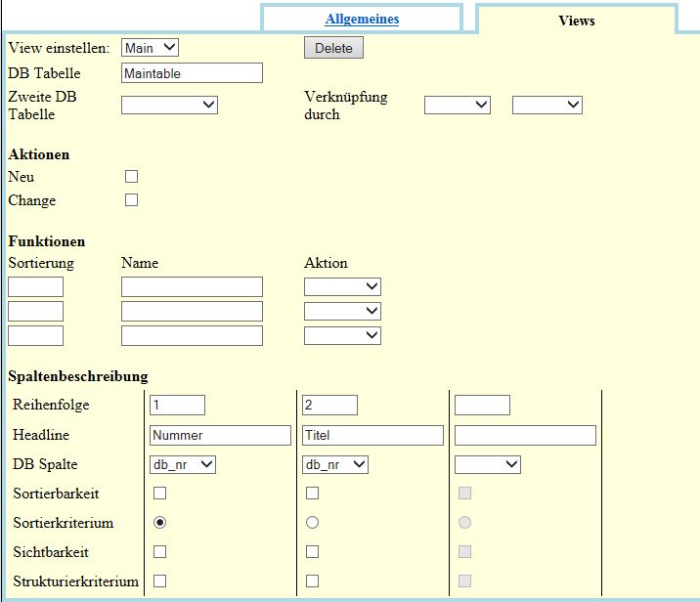Check Strukturierkriterium for Nummer column
The height and width of the screenshot is (602, 700).
click(159, 581)
